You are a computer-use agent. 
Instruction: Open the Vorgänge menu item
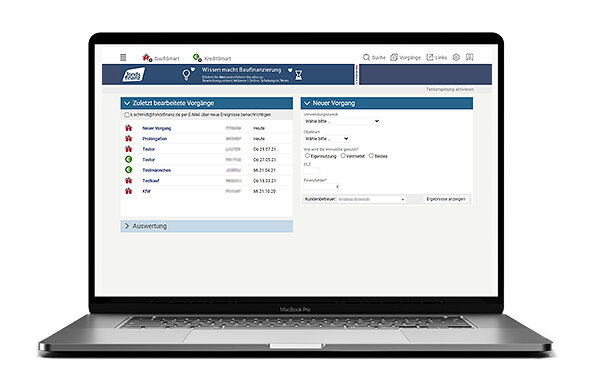tap(405, 58)
